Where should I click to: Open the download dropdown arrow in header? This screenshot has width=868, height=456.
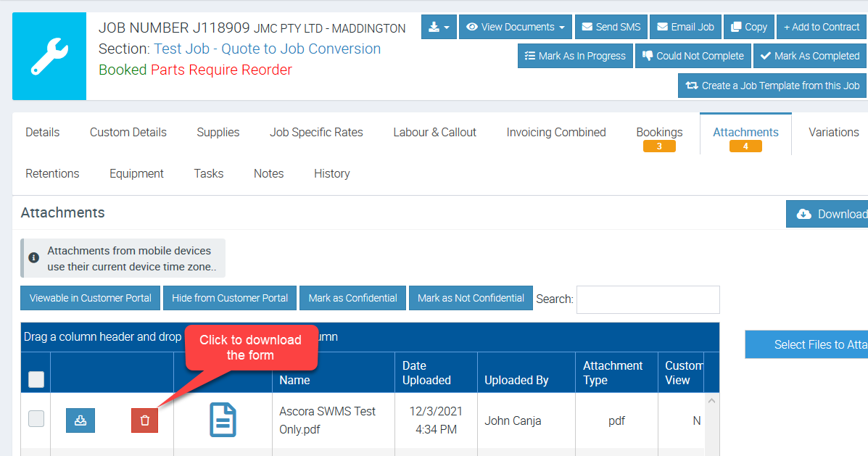[439, 27]
